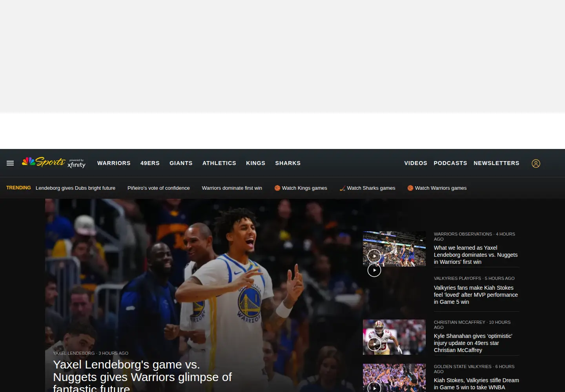This screenshot has height=392, width=565.
Task: Click the 'VALKYRIES PLAYOFFS' category label
Action: point(457,278)
